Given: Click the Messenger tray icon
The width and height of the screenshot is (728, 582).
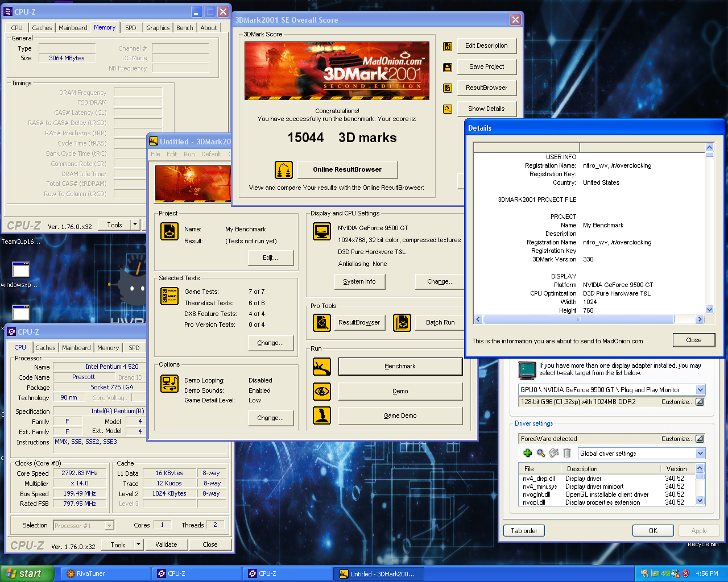Looking at the screenshot, I should click(x=676, y=573).
